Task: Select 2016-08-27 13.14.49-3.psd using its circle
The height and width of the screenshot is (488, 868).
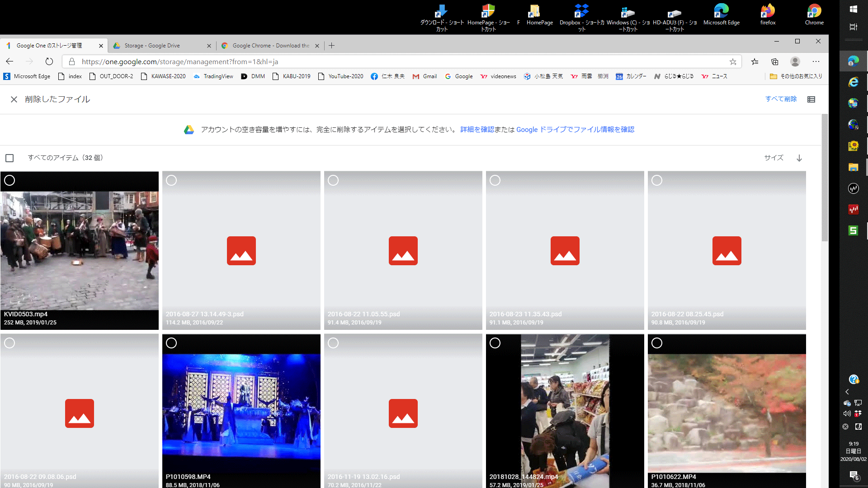Action: [171, 180]
